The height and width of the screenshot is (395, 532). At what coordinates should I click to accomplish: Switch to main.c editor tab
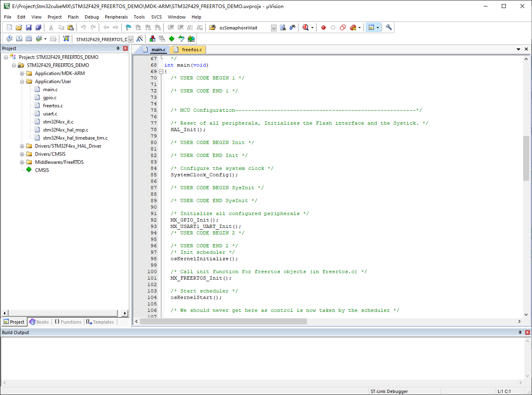click(x=155, y=50)
